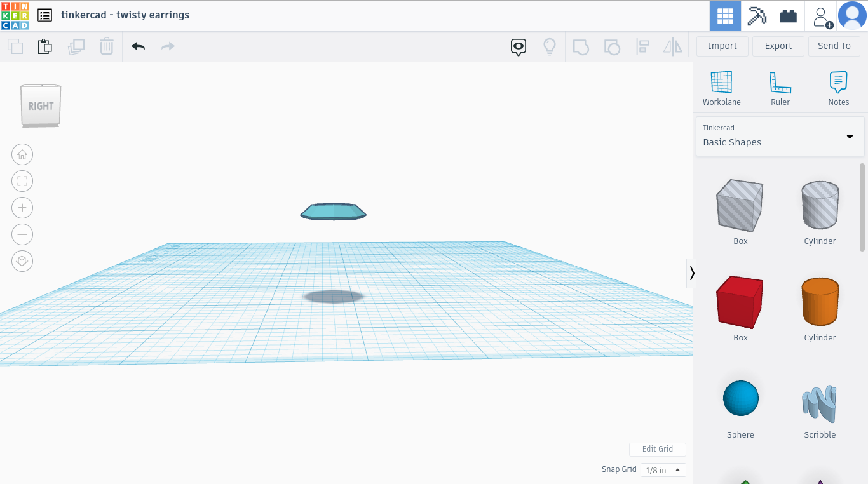Image resolution: width=868 pixels, height=484 pixels.
Task: Open the Notes tool
Action: click(x=838, y=88)
